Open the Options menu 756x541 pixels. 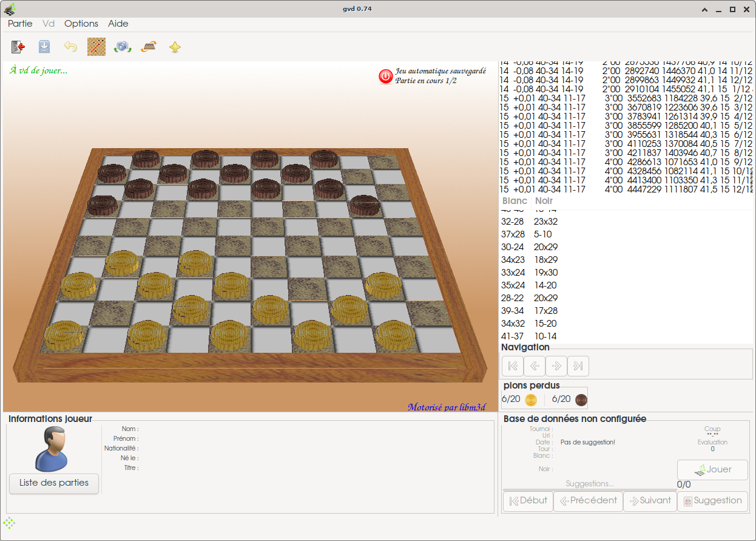[x=81, y=24]
